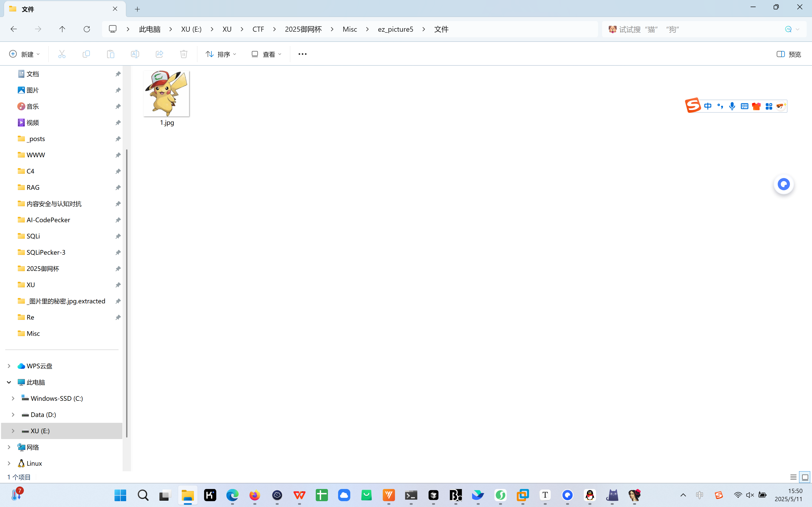
Task: Expand chevron after Misc in address bar
Action: (x=367, y=29)
